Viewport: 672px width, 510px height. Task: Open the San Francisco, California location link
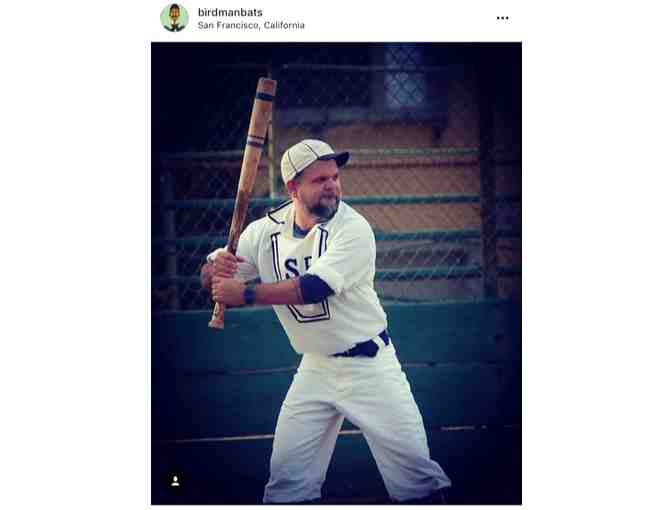click(x=251, y=25)
